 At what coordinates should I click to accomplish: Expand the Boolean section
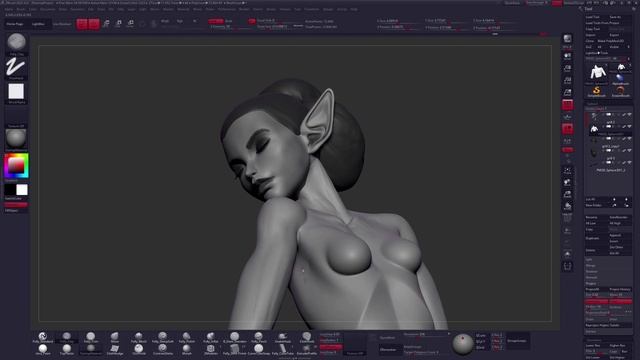(x=591, y=271)
